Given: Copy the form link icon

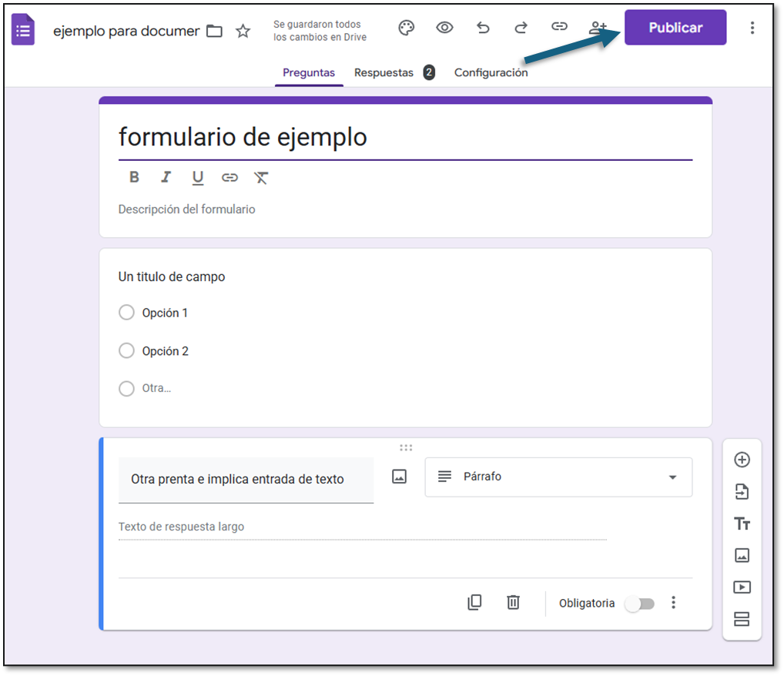Looking at the screenshot, I should pos(559,26).
